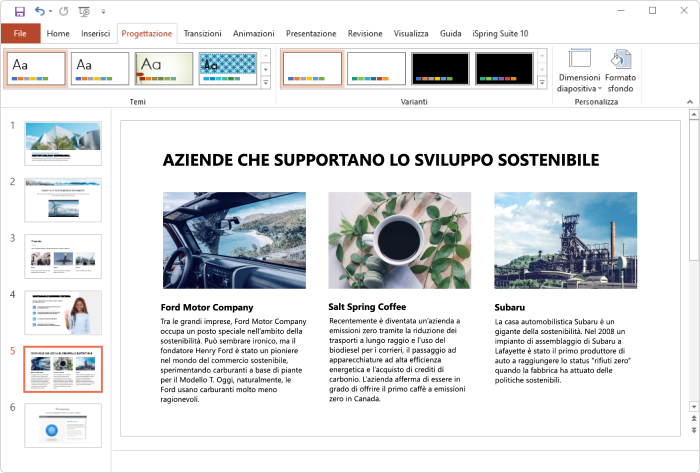This screenshot has height=473, width=700.
Task: Select slide 5 thumbnail
Action: tap(63, 369)
